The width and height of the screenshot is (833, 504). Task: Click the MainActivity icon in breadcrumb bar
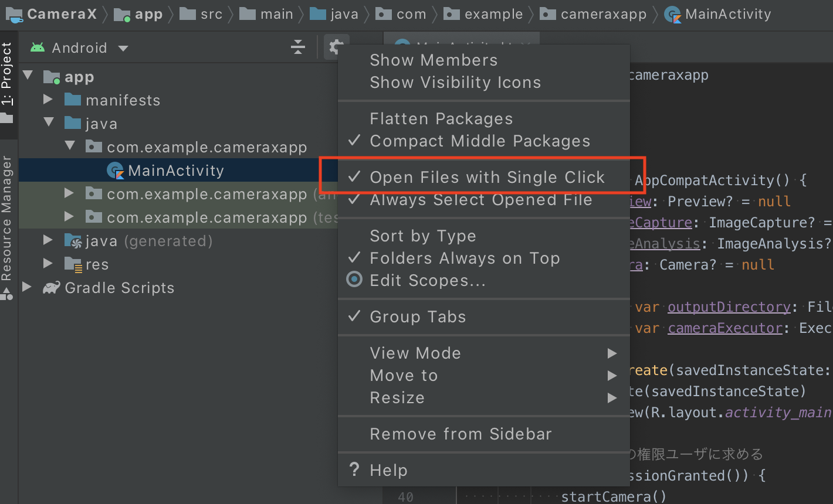pos(672,15)
